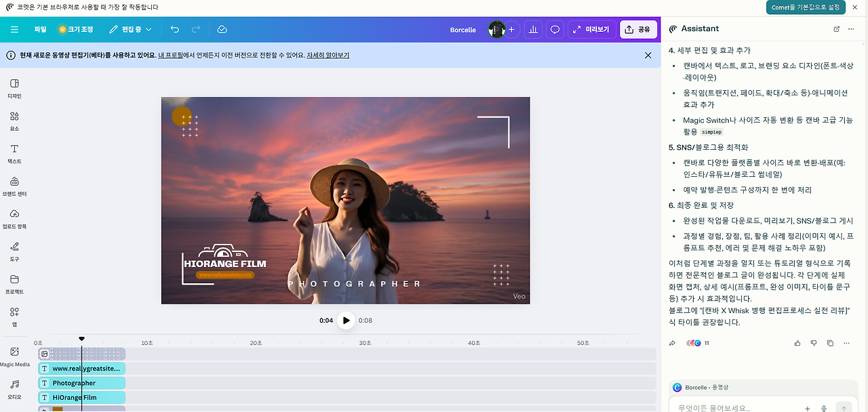Click the 공유 share button
Screen dimensions: 868x412
coord(638,29)
